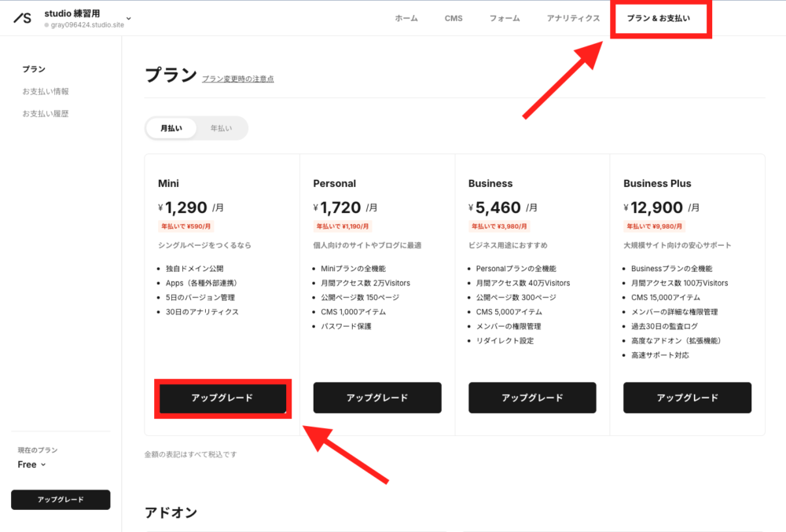
Task: Click the 独自ドメイン公開 feature line
Action: click(194, 269)
